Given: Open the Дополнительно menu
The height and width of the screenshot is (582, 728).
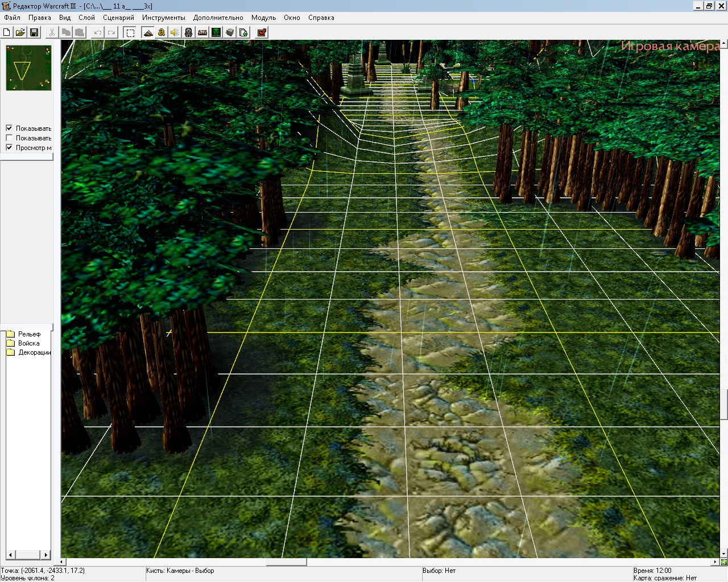Looking at the screenshot, I should [x=218, y=18].
